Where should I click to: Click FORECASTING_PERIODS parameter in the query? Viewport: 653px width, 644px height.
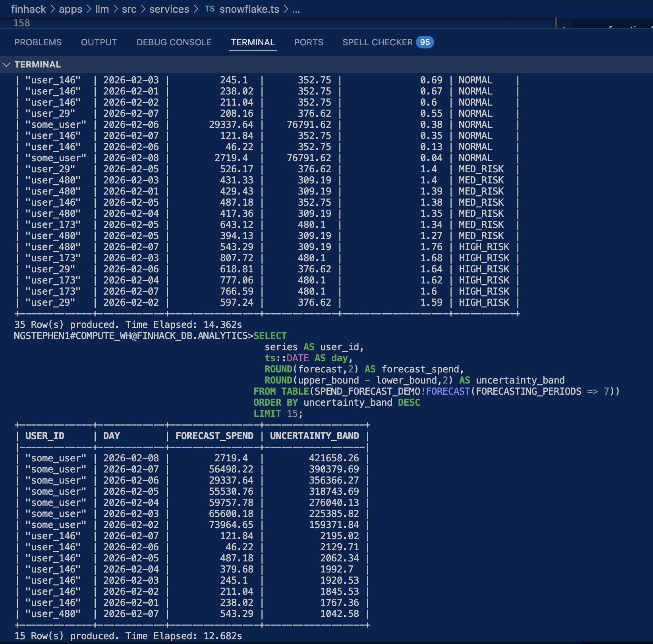pyautogui.click(x=529, y=391)
